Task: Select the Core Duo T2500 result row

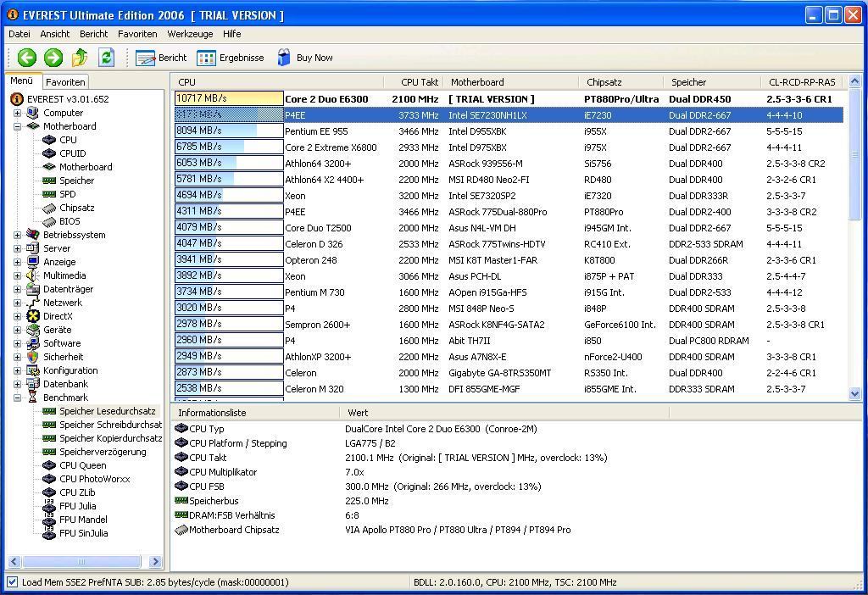Action: pyautogui.click(x=509, y=227)
